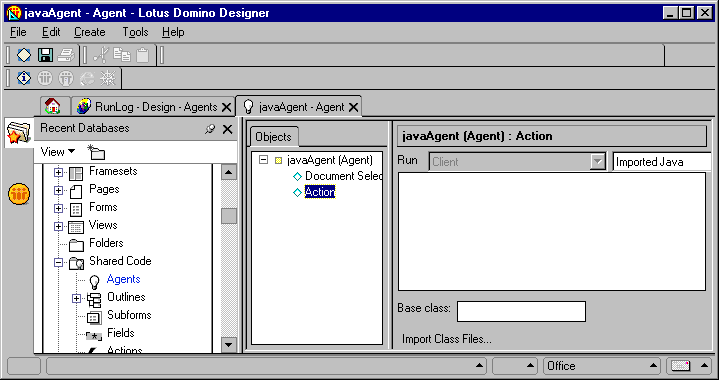Click inside the Base class field

pyautogui.click(x=521, y=312)
